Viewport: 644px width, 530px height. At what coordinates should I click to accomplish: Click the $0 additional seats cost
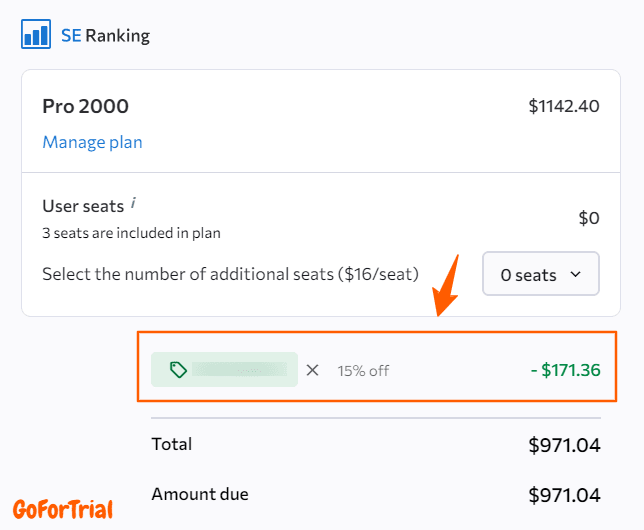[x=589, y=218]
